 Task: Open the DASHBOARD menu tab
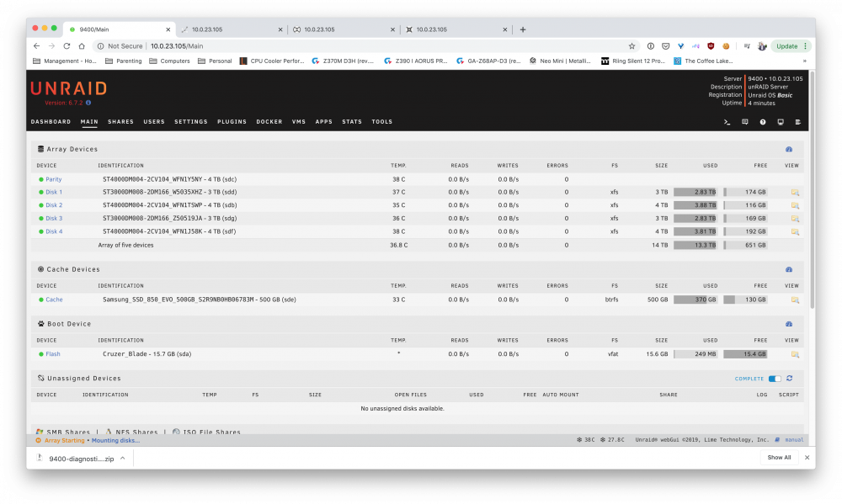[x=51, y=122]
